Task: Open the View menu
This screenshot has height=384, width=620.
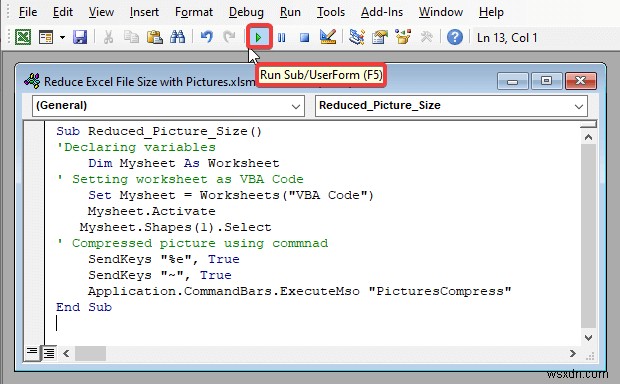Action: click(101, 12)
